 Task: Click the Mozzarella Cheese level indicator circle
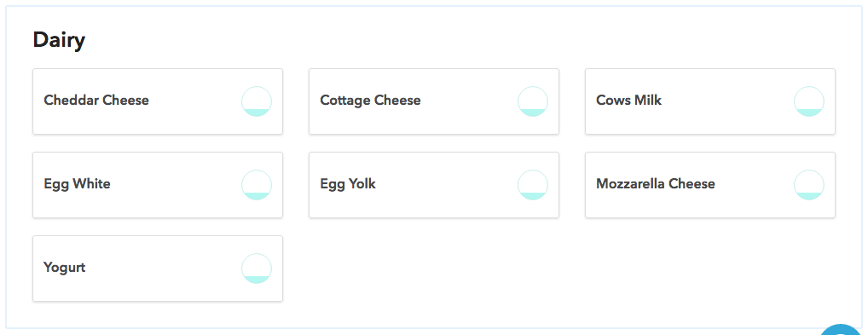click(809, 185)
